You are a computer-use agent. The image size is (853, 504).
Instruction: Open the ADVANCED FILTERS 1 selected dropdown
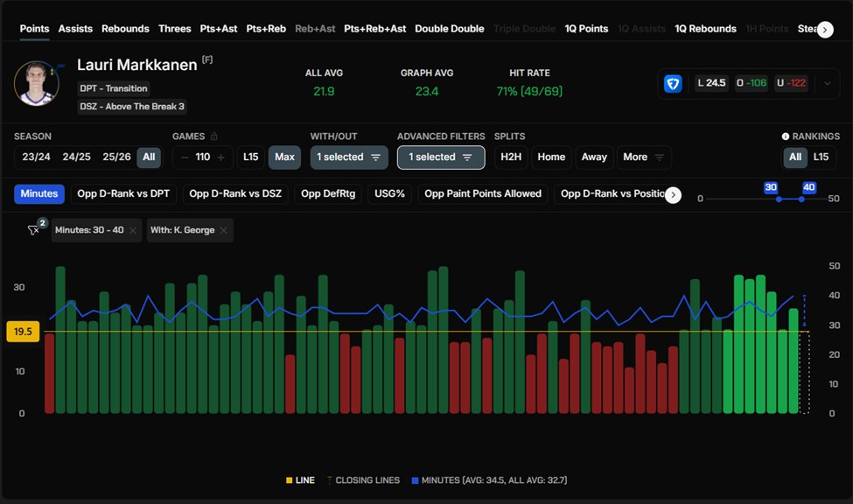pos(441,157)
